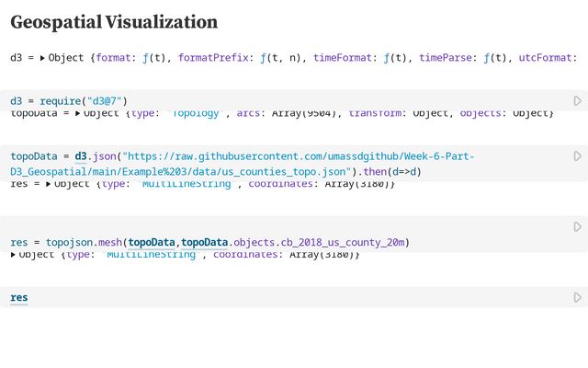The image size is (588, 368).
Task: Run the topojson.mesh cell
Action: [x=578, y=226]
